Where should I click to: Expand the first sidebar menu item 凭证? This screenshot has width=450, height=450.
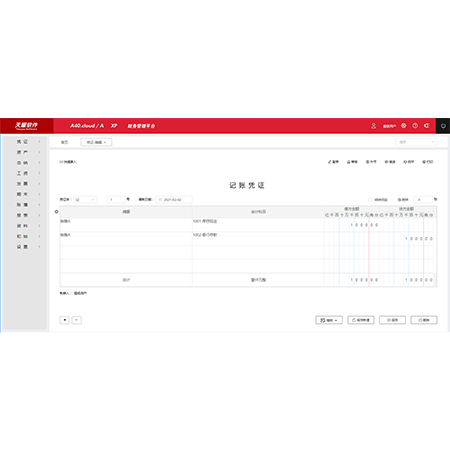29,142
